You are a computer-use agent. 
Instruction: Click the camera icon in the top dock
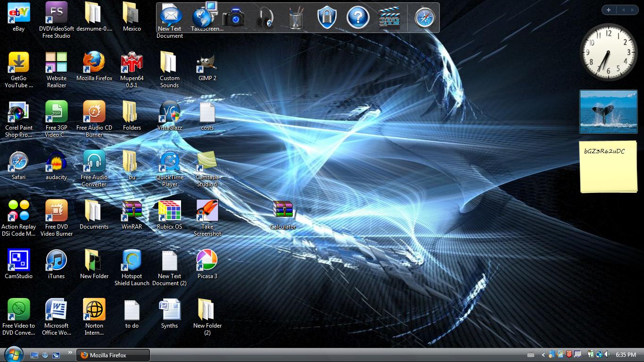(x=233, y=18)
